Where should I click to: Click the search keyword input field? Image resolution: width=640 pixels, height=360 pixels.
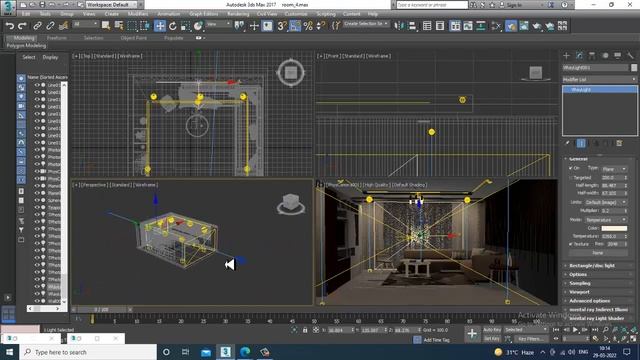(x=432, y=5)
